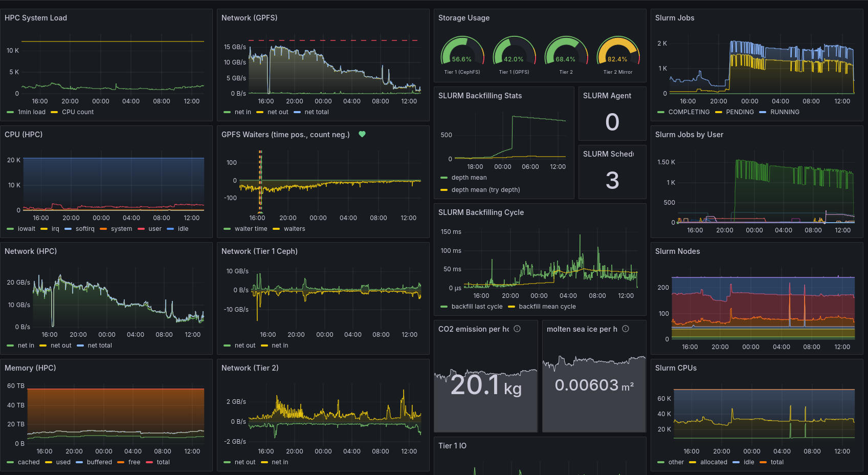Select the Tier 1 (GPFS) 42.0% gauge

[x=514, y=55]
